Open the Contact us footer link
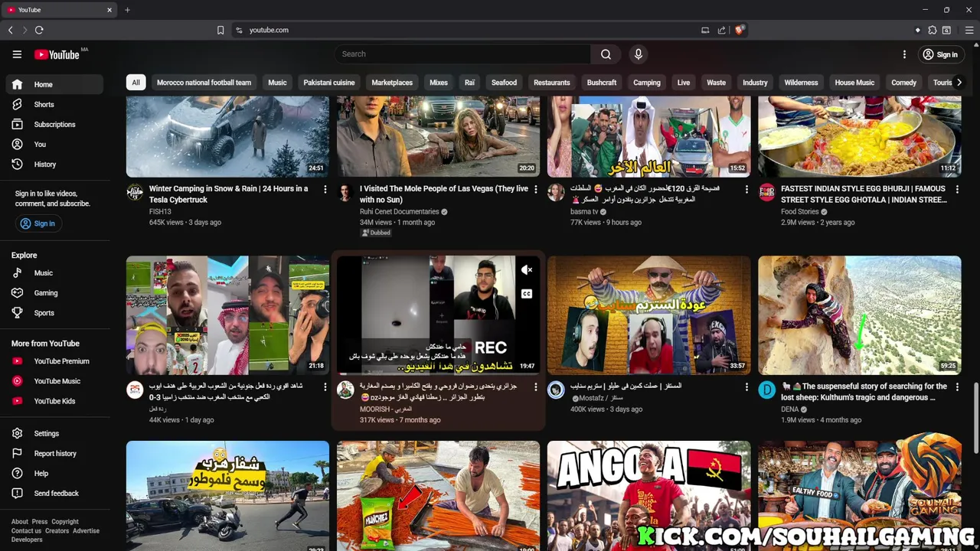Viewport: 980px width, 551px height. coord(26,531)
